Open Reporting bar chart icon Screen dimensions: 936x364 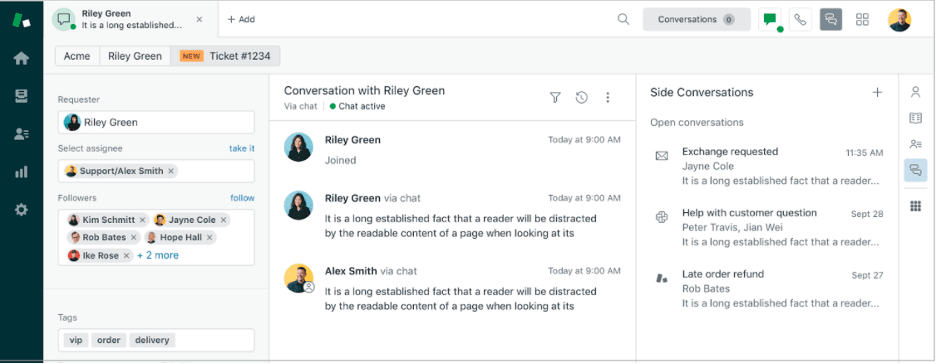click(x=21, y=172)
